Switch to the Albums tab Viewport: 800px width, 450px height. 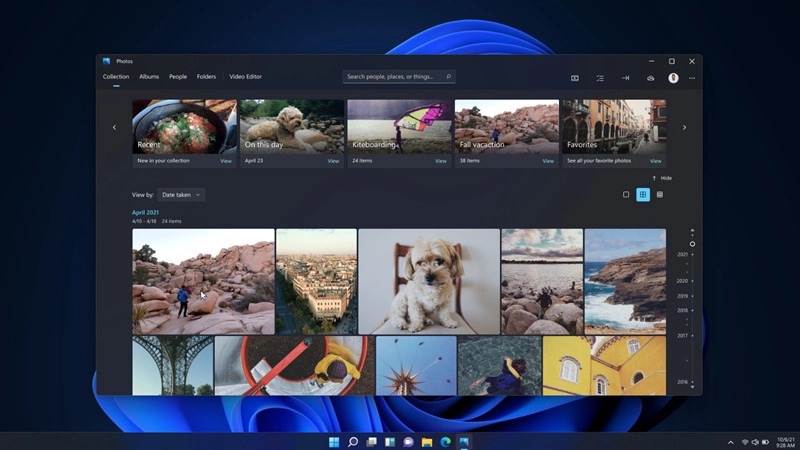(x=149, y=77)
